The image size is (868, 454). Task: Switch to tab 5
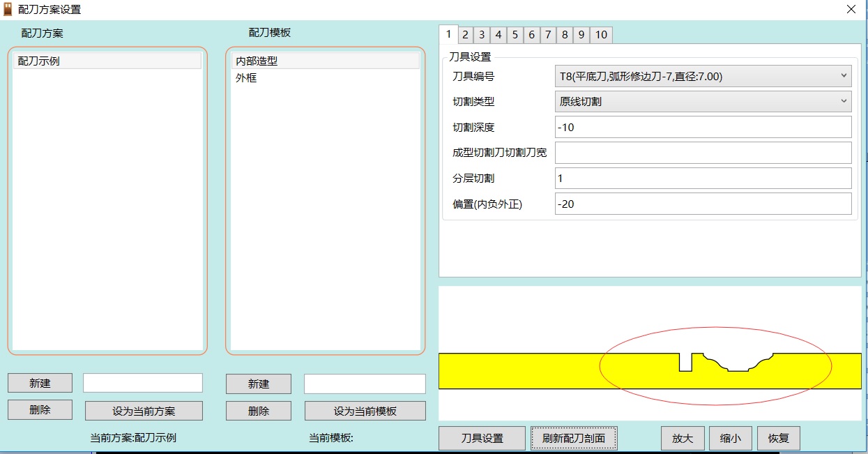[x=515, y=35]
